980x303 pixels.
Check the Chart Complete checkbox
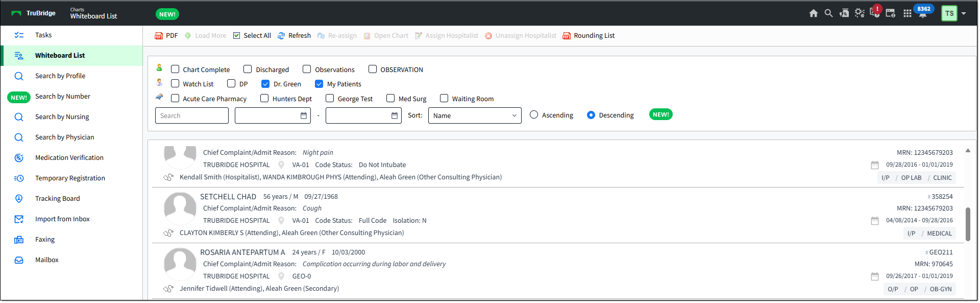175,69
